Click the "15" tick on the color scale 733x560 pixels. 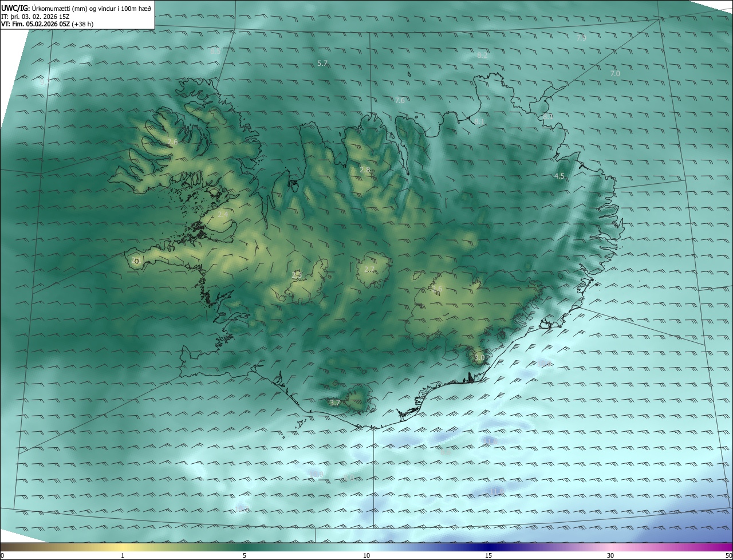[488, 555]
